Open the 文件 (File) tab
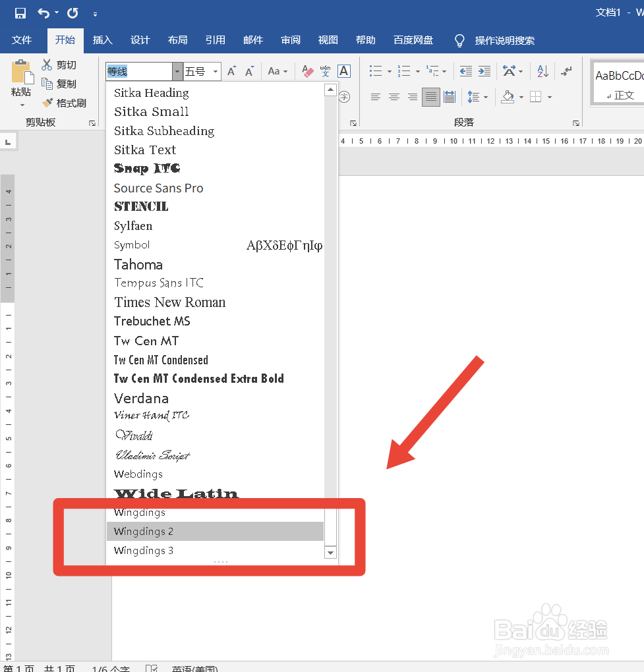The height and width of the screenshot is (672, 644). click(x=22, y=40)
